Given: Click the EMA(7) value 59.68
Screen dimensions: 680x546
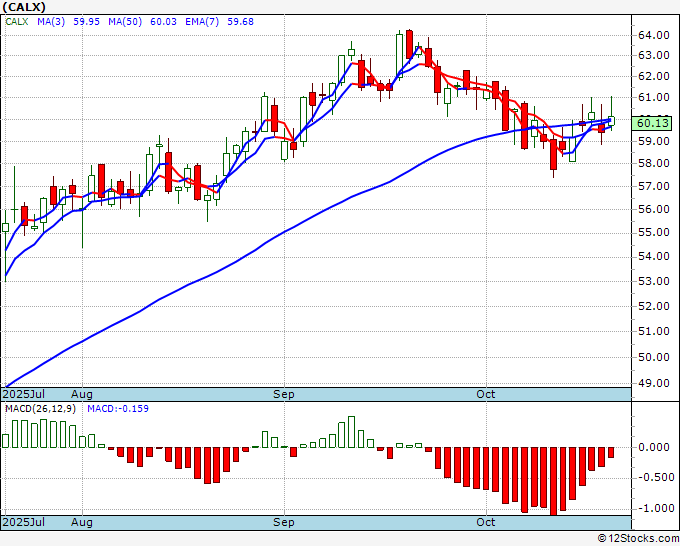Looking at the screenshot, I should click(241, 22).
